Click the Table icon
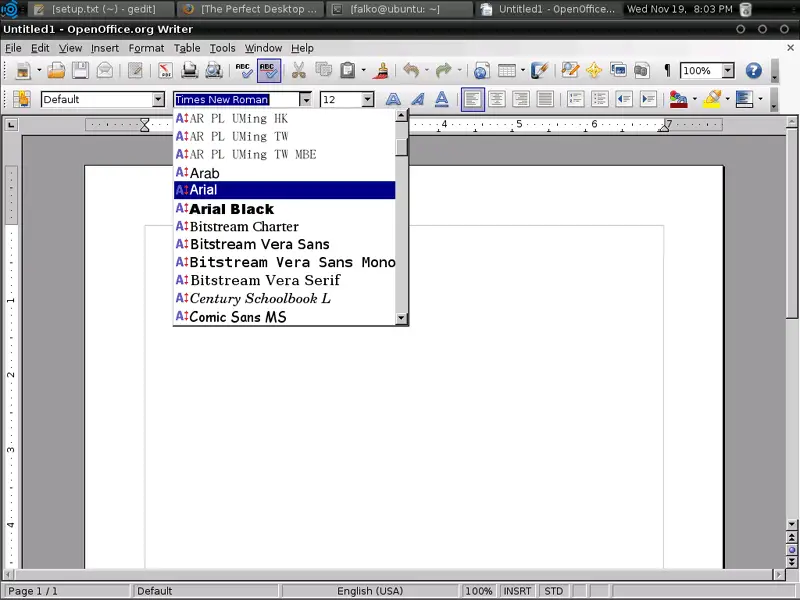The image size is (800, 600). coord(507,70)
